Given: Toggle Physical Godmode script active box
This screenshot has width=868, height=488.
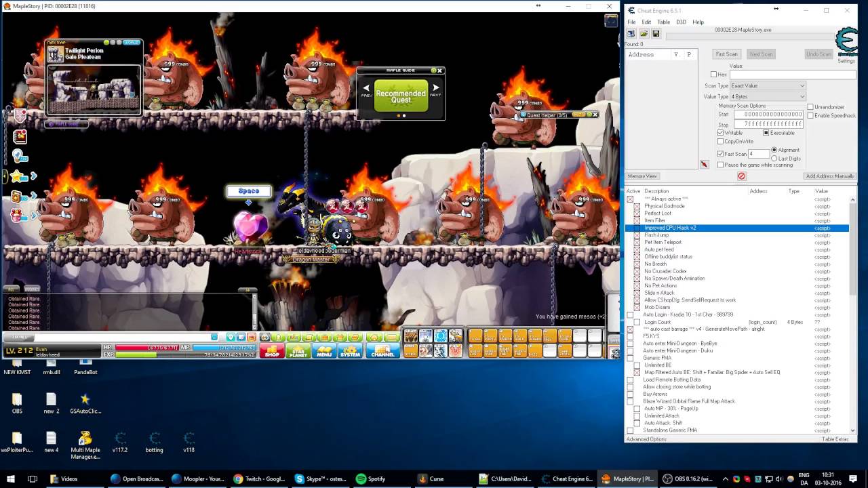Looking at the screenshot, I should [637, 206].
